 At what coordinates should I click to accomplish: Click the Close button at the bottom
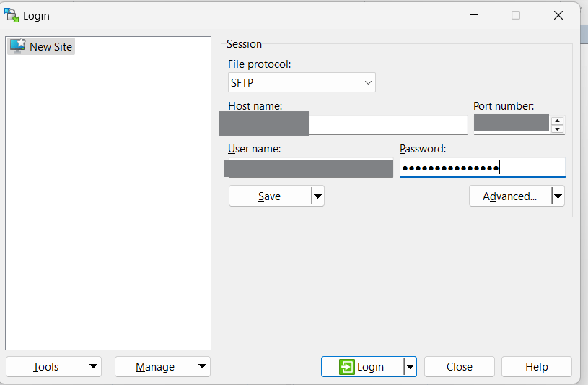tap(459, 367)
